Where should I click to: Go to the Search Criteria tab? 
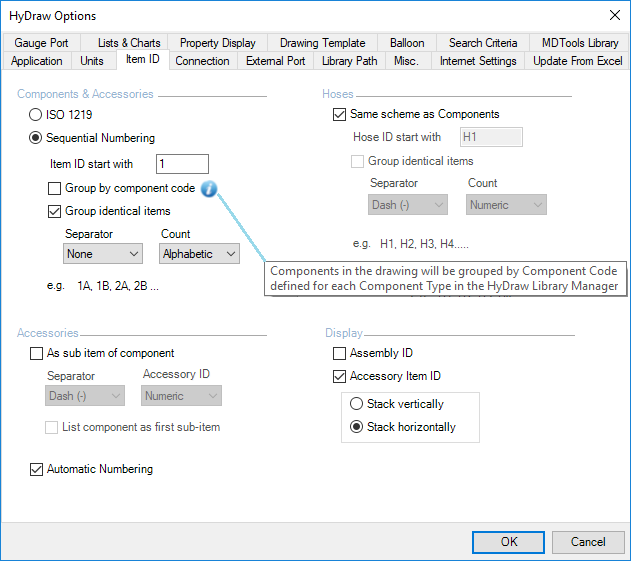483,43
